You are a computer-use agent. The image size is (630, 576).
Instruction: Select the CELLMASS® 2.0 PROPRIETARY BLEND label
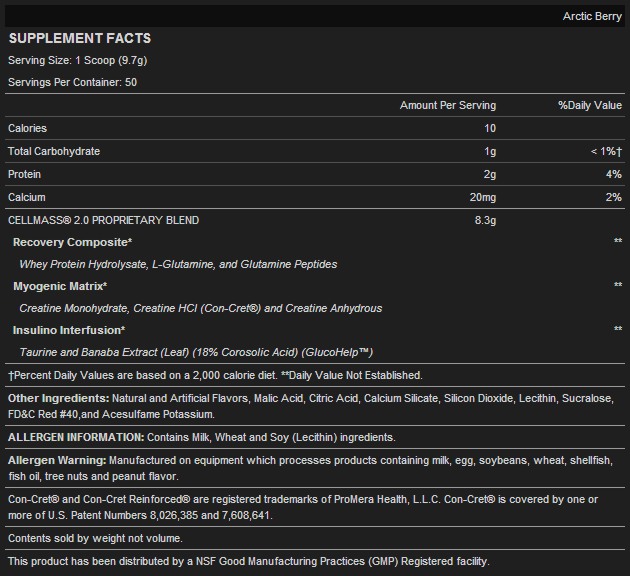(x=104, y=220)
